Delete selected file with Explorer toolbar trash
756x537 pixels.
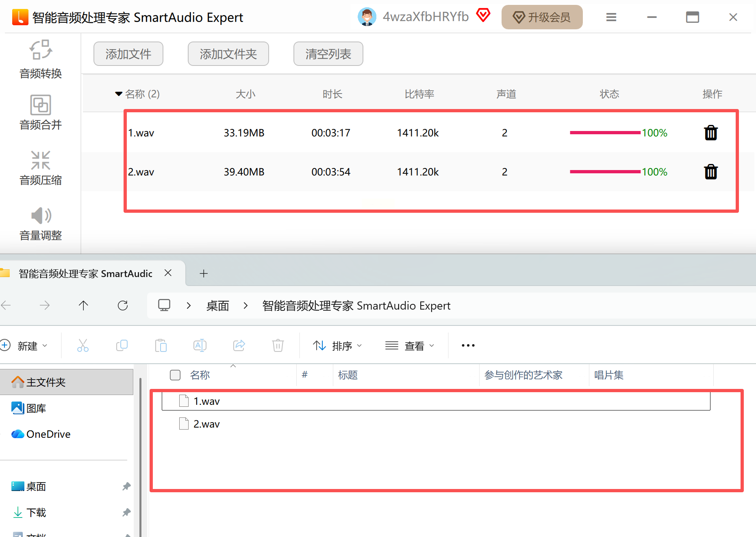(x=278, y=345)
